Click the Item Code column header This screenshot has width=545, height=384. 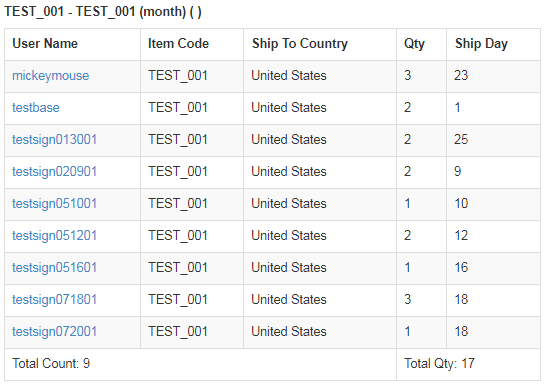pyautogui.click(x=178, y=44)
